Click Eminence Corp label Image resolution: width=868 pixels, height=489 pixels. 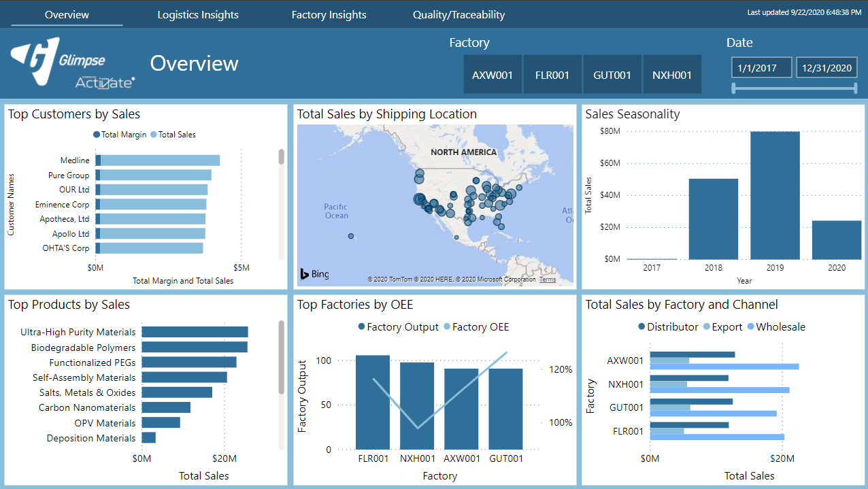[x=63, y=205]
